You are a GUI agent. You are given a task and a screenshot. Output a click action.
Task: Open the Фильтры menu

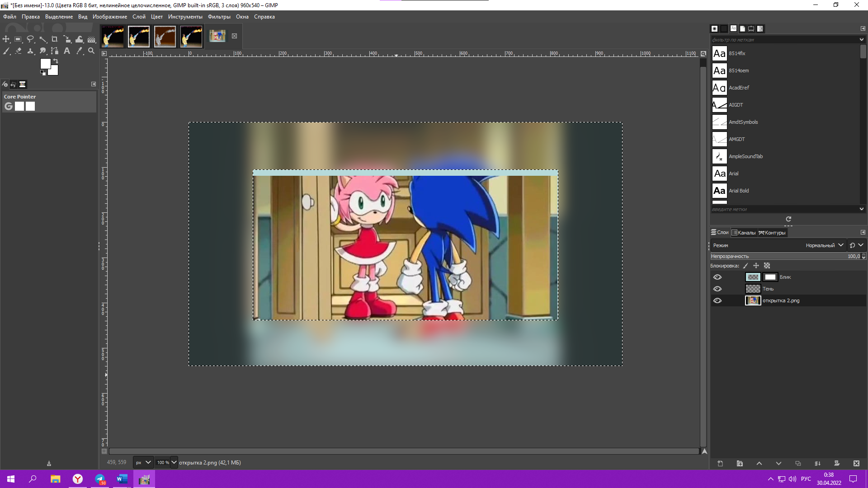click(219, 17)
